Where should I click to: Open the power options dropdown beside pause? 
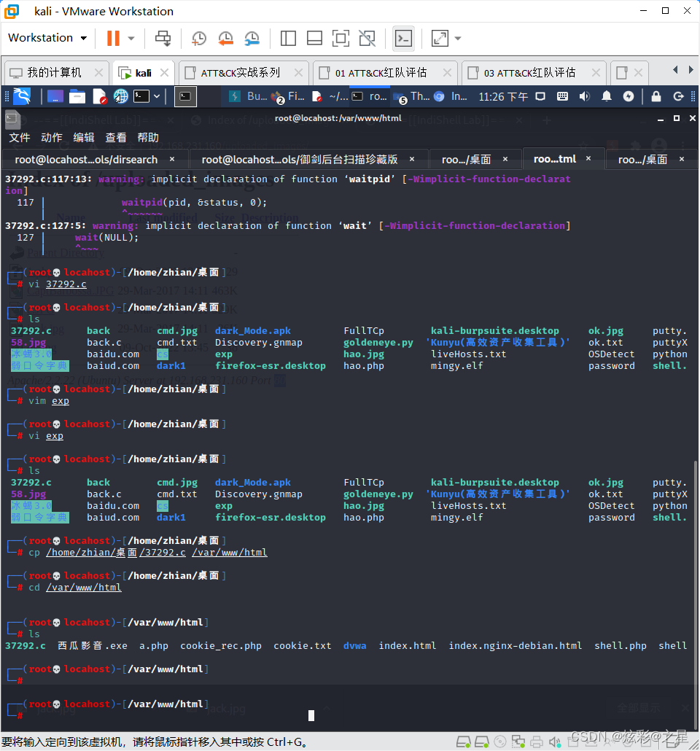pyautogui.click(x=131, y=39)
